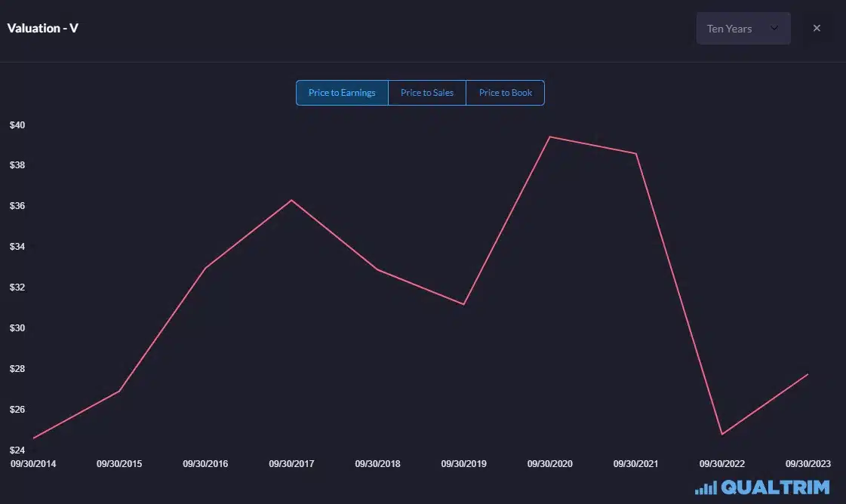Click the line's data point at 09/30/2015
This screenshot has height=504, width=846.
tap(119, 391)
